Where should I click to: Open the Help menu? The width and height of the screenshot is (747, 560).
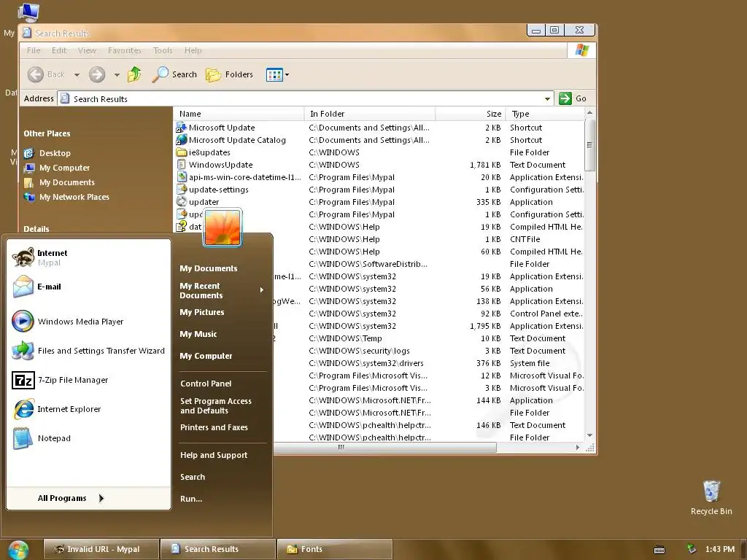coord(193,50)
